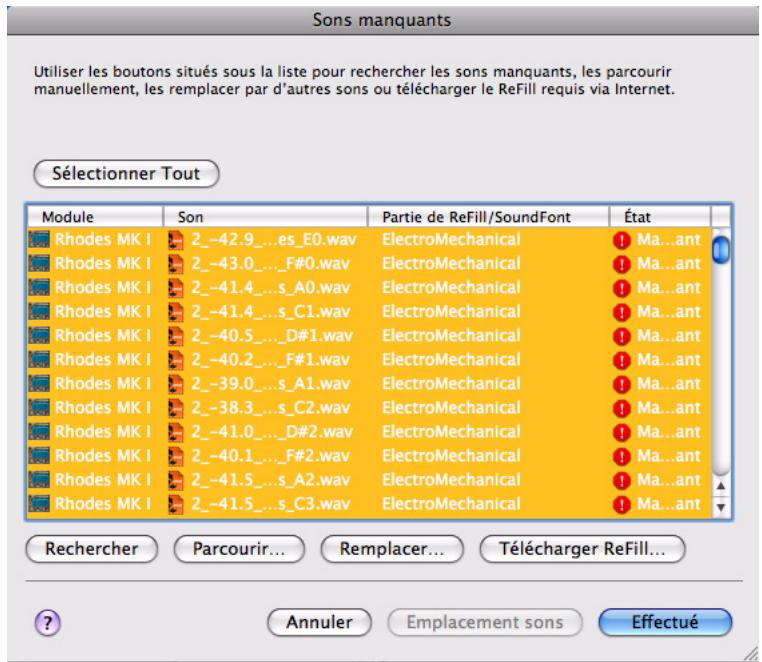
Task: Click red error icon in F#1.wav row
Action: (622, 361)
